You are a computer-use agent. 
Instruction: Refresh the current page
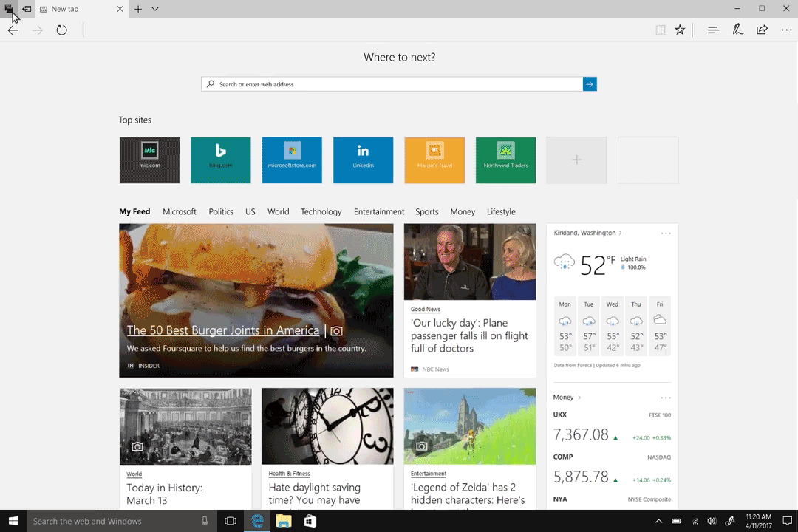tap(61, 30)
